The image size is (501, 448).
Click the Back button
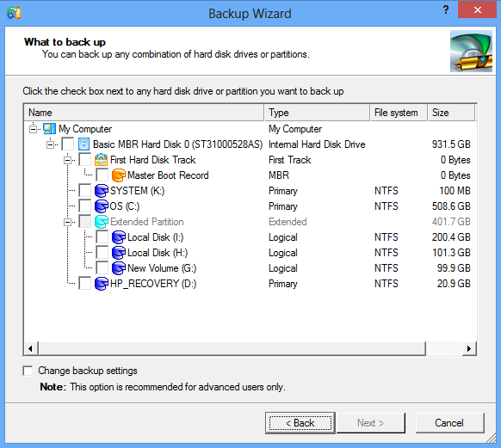click(x=300, y=423)
